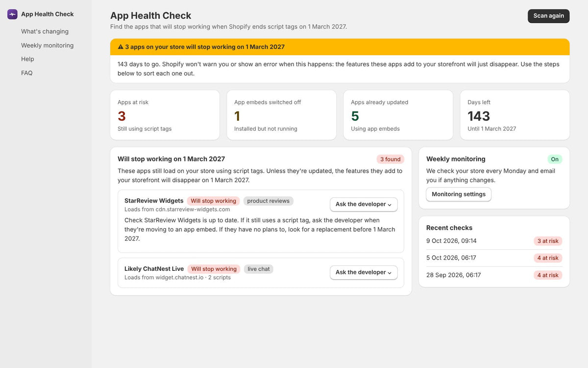Click the 3 at risk badge
This screenshot has height=368, width=588.
tap(548, 241)
